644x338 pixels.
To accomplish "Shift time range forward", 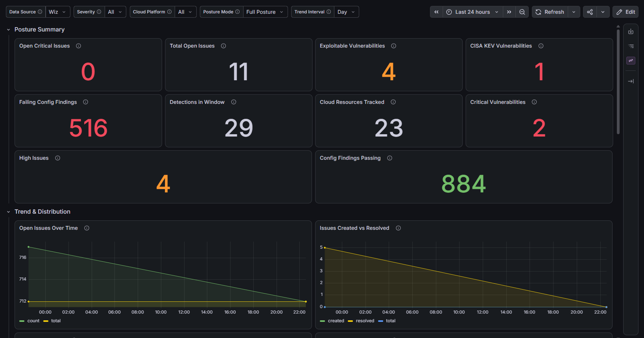I will [509, 12].
